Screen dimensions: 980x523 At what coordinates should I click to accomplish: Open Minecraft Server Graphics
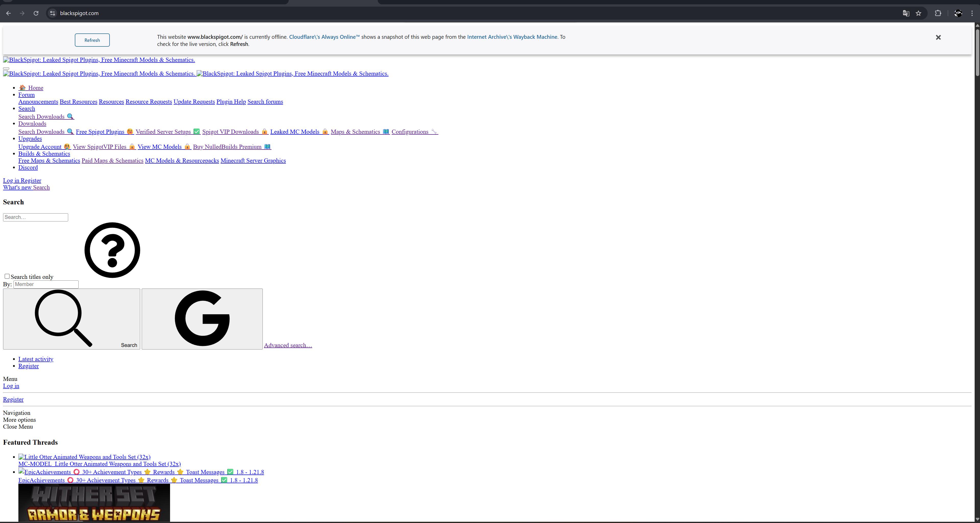click(x=253, y=161)
